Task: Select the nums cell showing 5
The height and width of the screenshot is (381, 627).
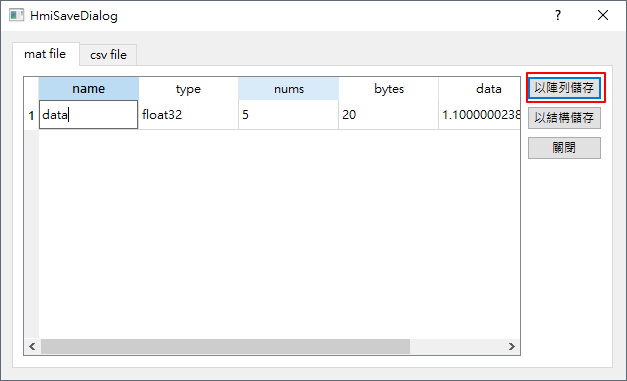Action: [288, 115]
